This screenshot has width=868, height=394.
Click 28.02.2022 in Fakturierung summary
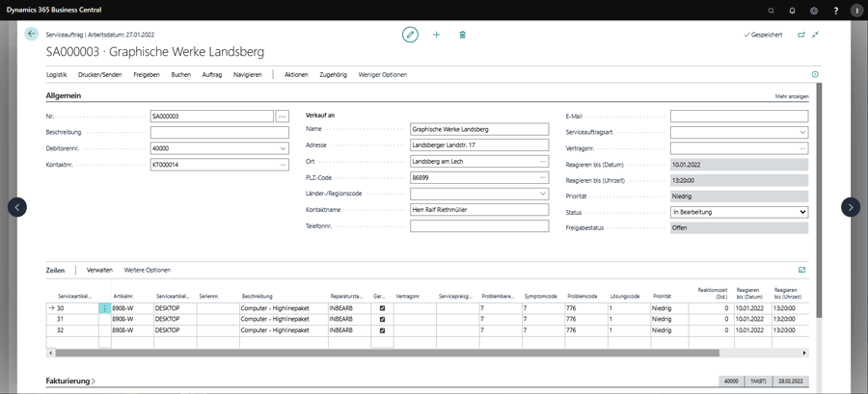click(x=791, y=381)
